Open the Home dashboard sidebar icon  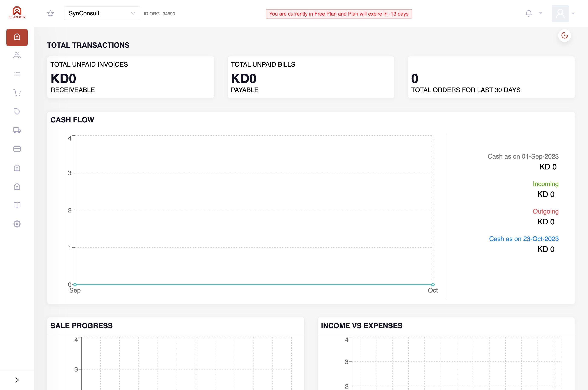click(17, 37)
